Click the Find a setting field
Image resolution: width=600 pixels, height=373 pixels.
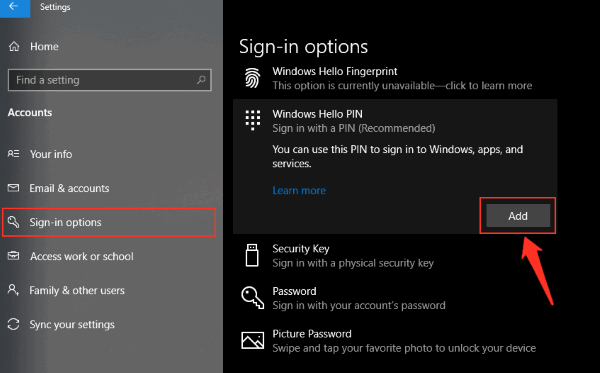[x=109, y=80]
